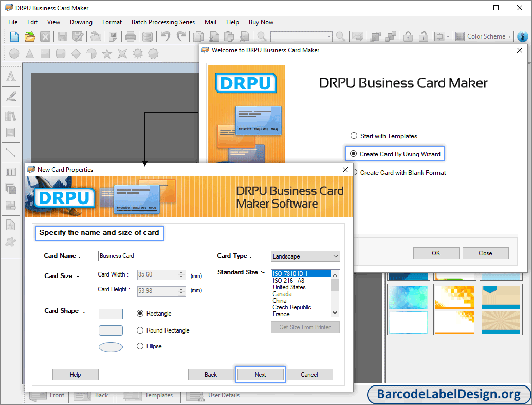
Task: Switch to the Templates tab at bottom
Action: point(148,396)
